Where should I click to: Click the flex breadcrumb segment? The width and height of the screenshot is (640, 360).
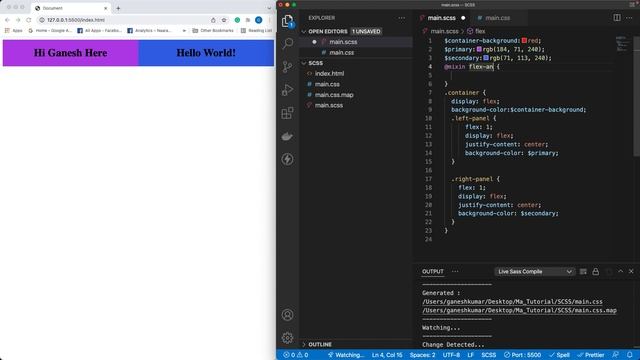[476, 31]
